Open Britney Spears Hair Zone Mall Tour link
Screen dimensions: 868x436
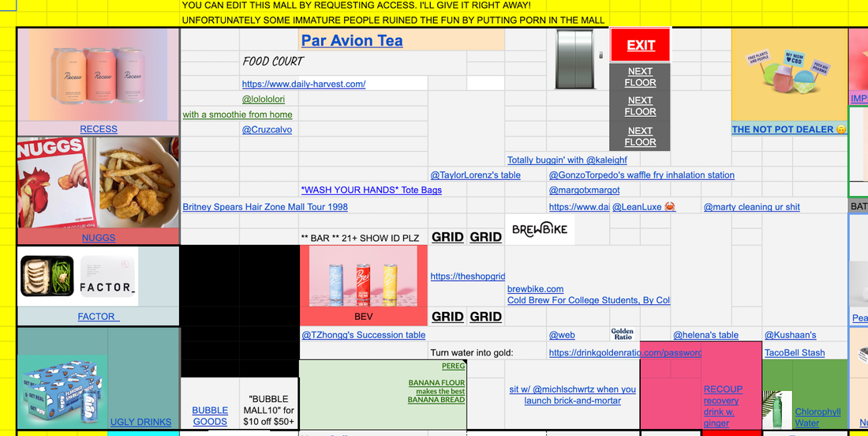[x=265, y=207]
